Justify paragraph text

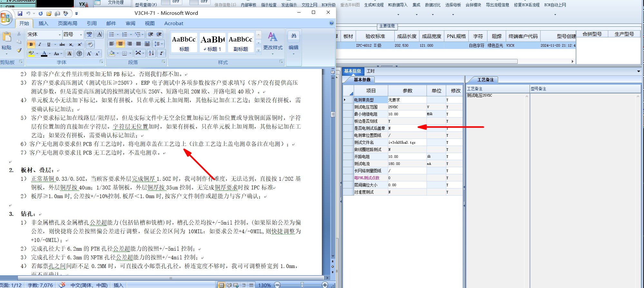(x=138, y=44)
